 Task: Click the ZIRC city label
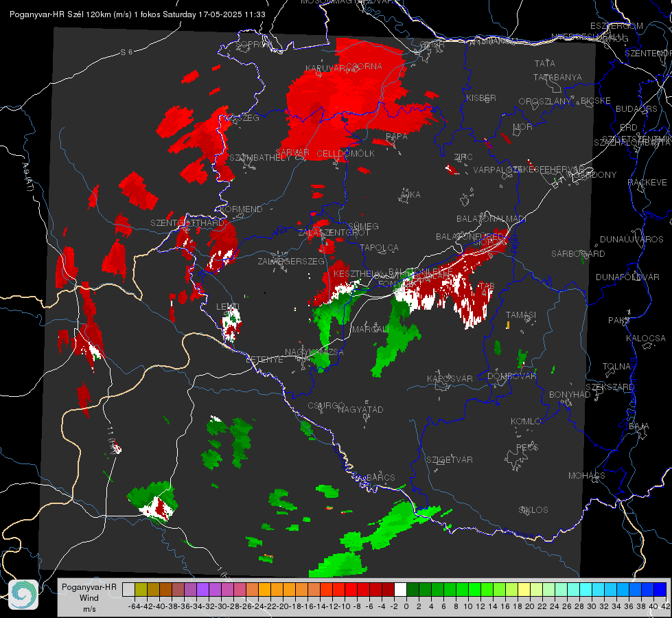coord(463,157)
